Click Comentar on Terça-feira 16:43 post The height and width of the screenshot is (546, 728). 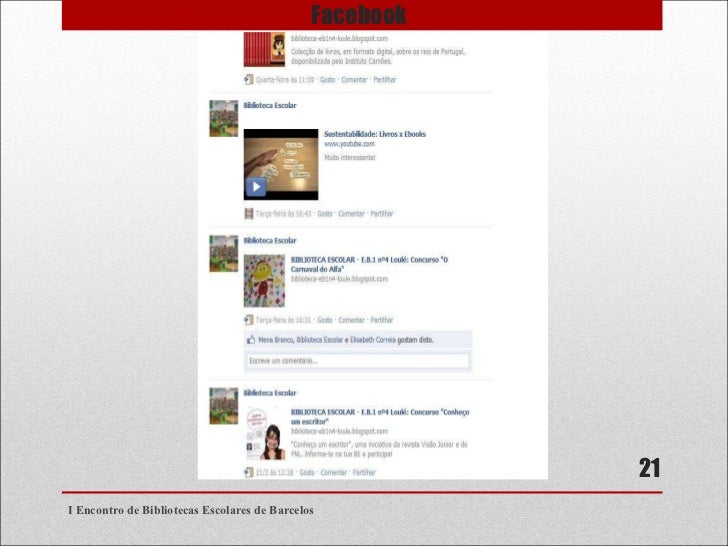tap(351, 214)
